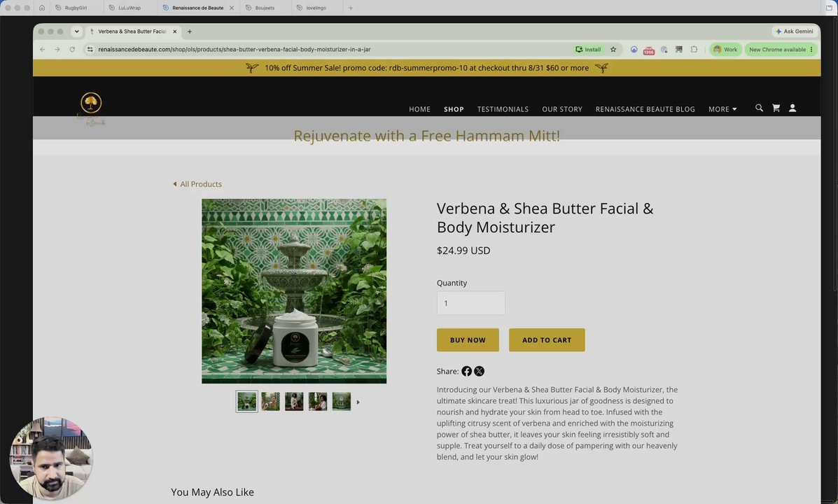The height and width of the screenshot is (504, 838).
Task: Open Chrome menu three dots
Action: 811,49
